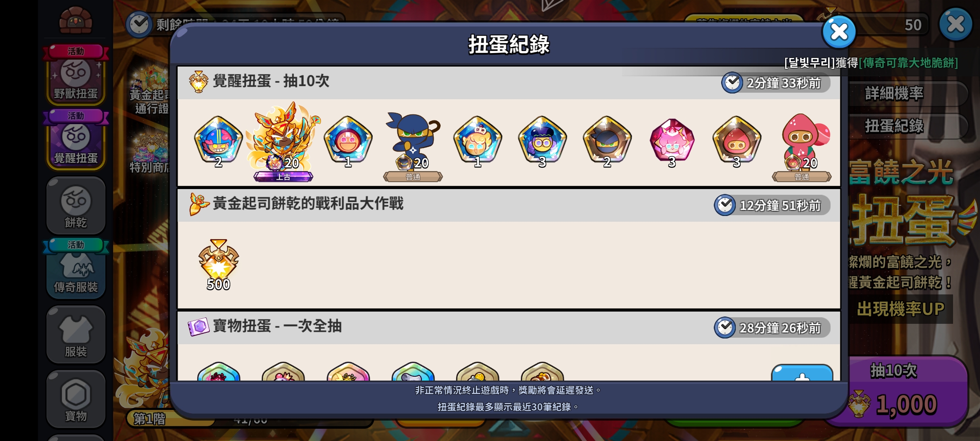Close the 扭蛋紀錄 popup window

pos(839,32)
